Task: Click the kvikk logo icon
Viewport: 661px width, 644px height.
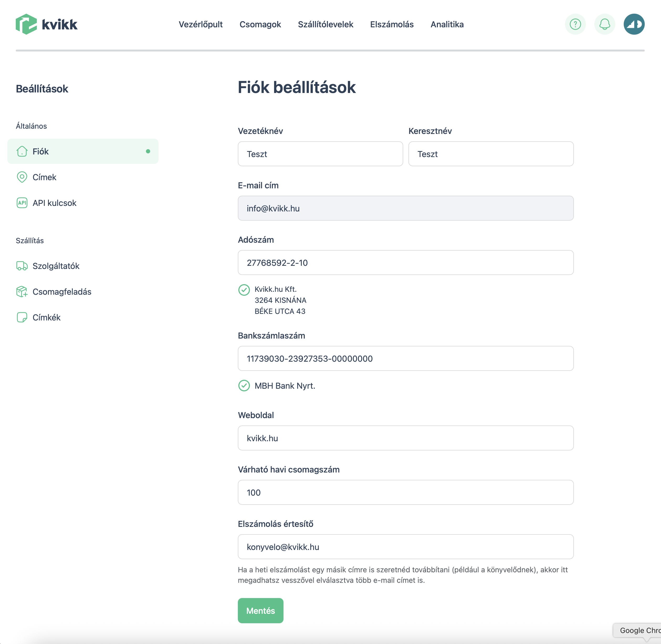Action: [x=26, y=24]
